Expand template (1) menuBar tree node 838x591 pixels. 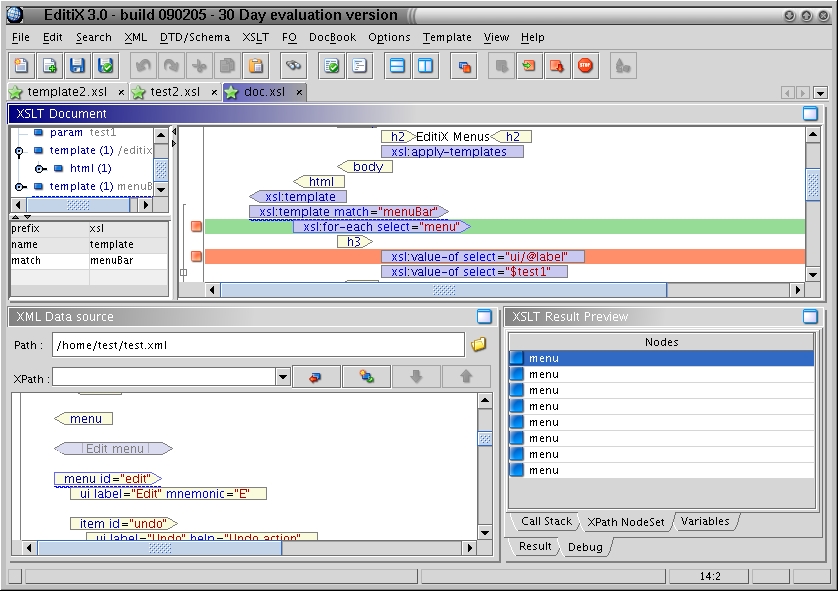20,186
